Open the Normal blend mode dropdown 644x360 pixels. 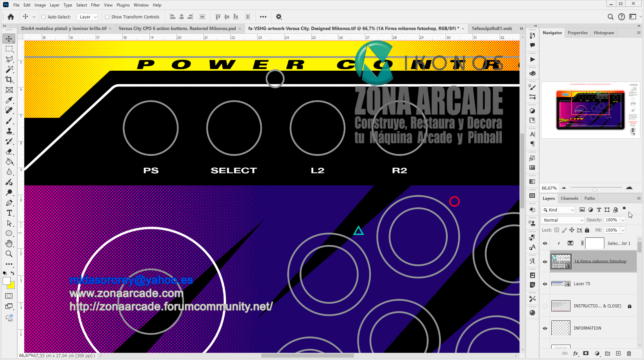(x=563, y=220)
